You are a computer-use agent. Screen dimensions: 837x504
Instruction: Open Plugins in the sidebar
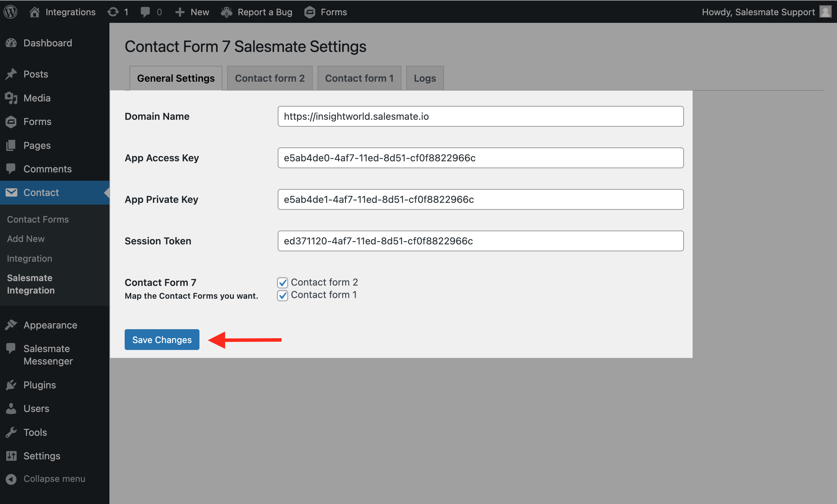coord(40,385)
